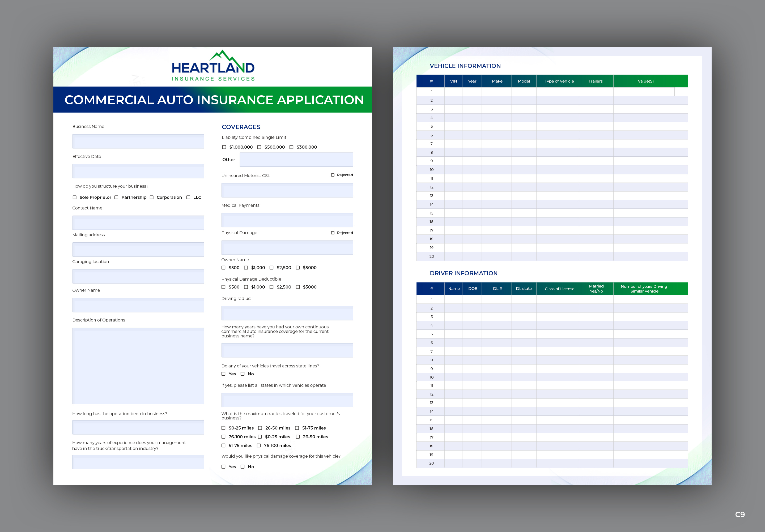This screenshot has height=532, width=765.
Task: Tick the Sole Proprietor checkbox
Action: 75,198
